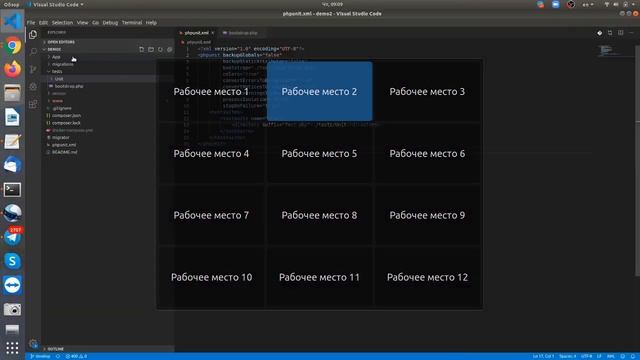Expand the OPEN EDITORS section
Image resolution: width=640 pixels, height=360 pixels.
pyautogui.click(x=108, y=42)
